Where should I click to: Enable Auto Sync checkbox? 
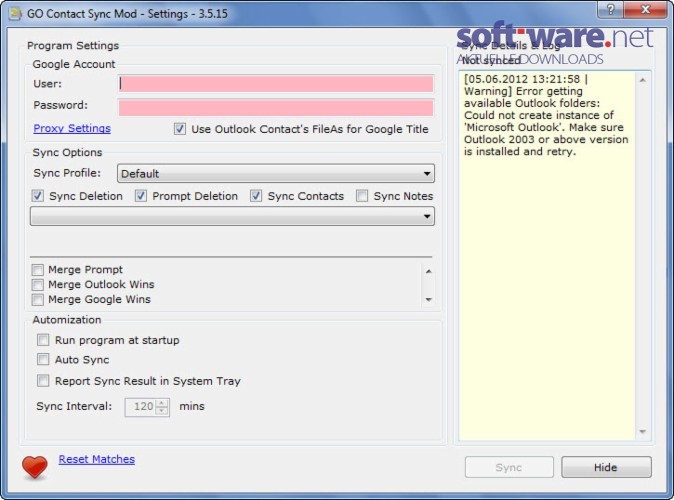43,359
